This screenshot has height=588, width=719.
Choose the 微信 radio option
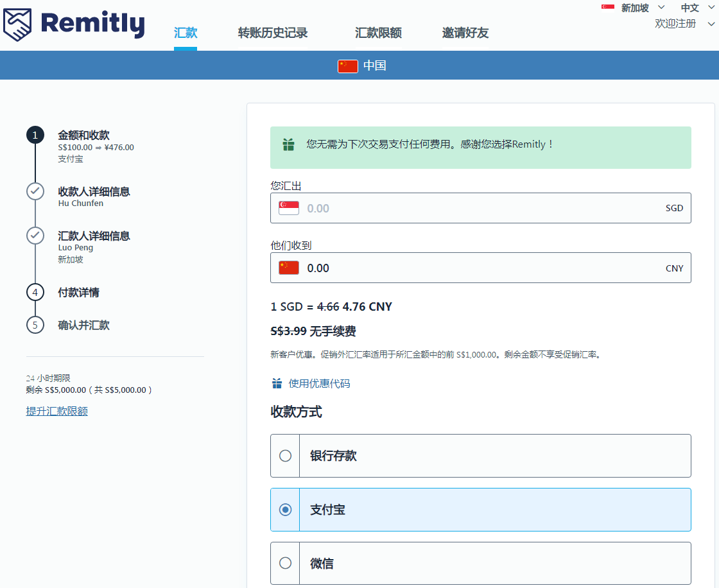click(x=285, y=563)
